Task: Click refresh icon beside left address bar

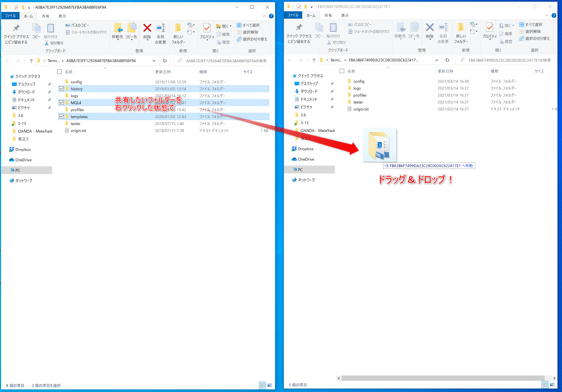Action: tap(165, 61)
